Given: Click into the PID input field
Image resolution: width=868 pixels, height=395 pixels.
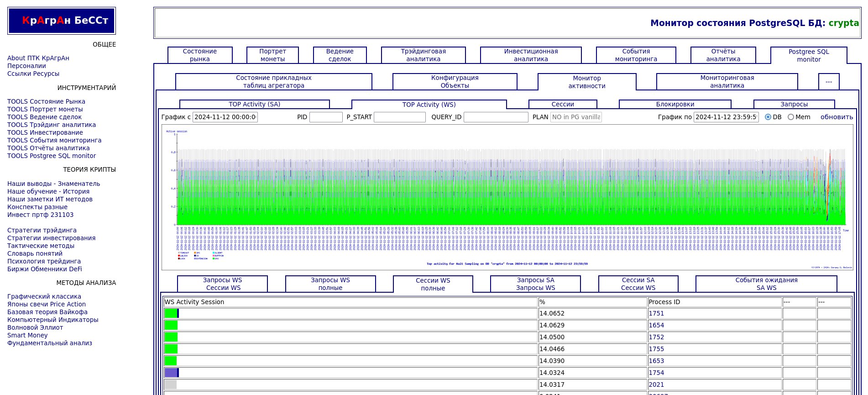Looking at the screenshot, I should [326, 117].
